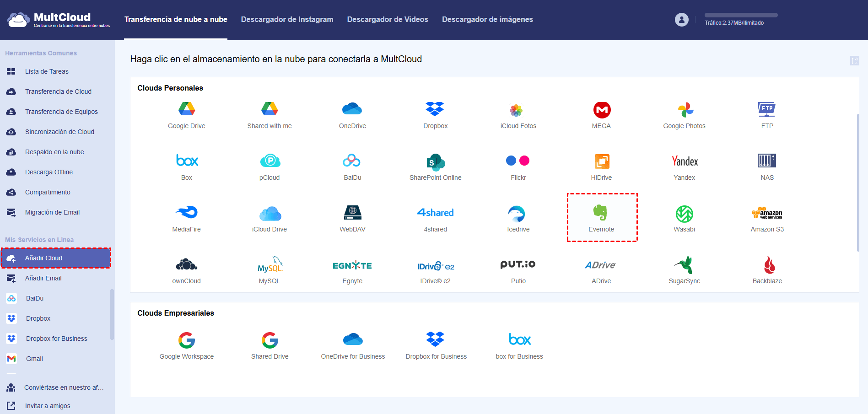Choose the Shared with me icon

[270, 109]
